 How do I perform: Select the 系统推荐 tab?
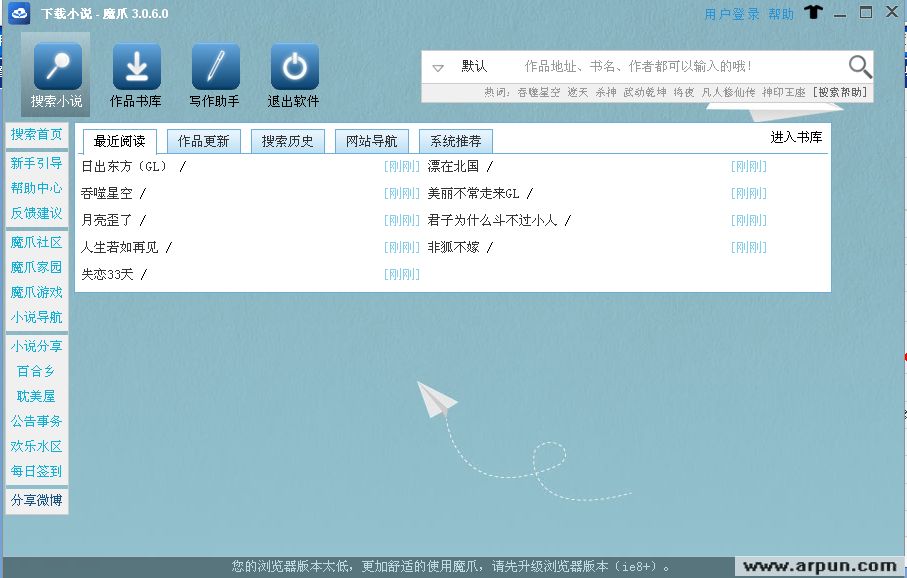point(455,141)
